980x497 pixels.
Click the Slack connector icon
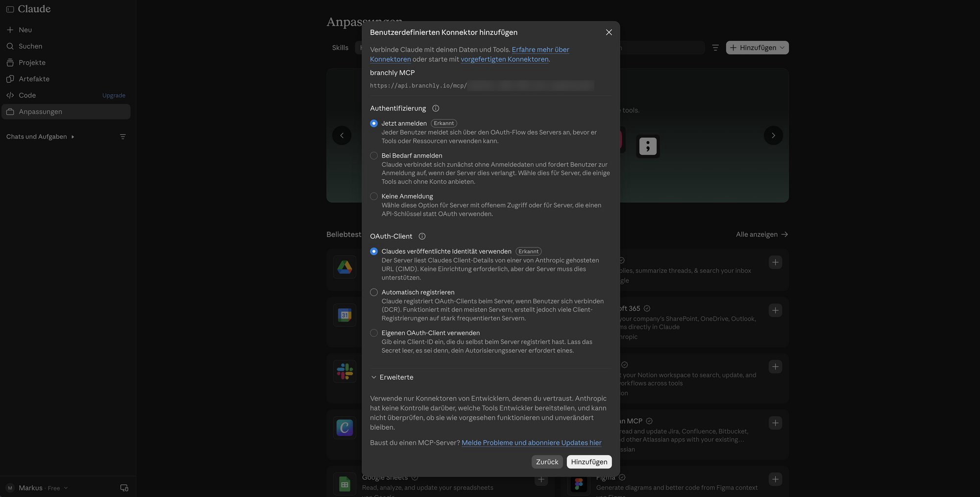tap(344, 372)
